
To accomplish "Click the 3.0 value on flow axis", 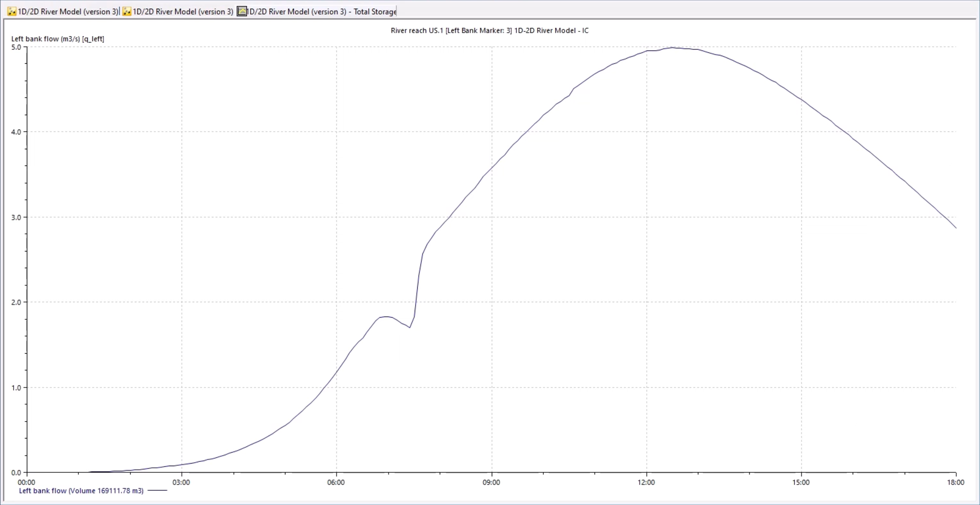I will [16, 218].
